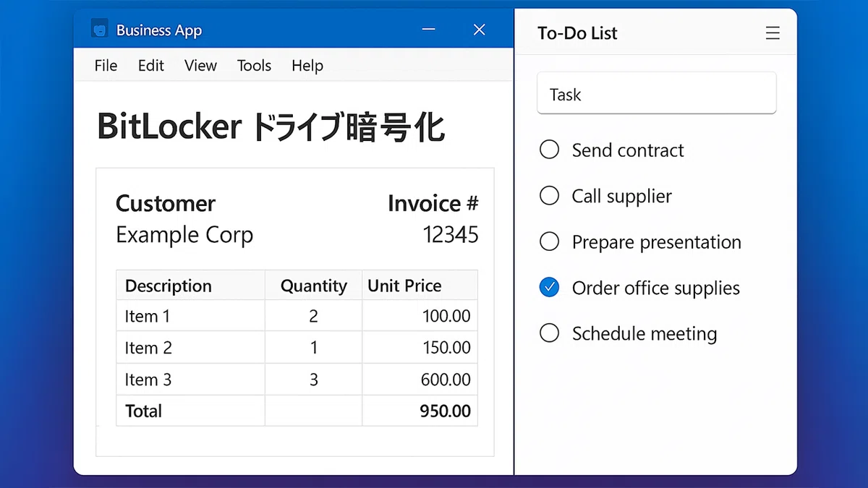Select the Item 3 description cell

click(191, 380)
